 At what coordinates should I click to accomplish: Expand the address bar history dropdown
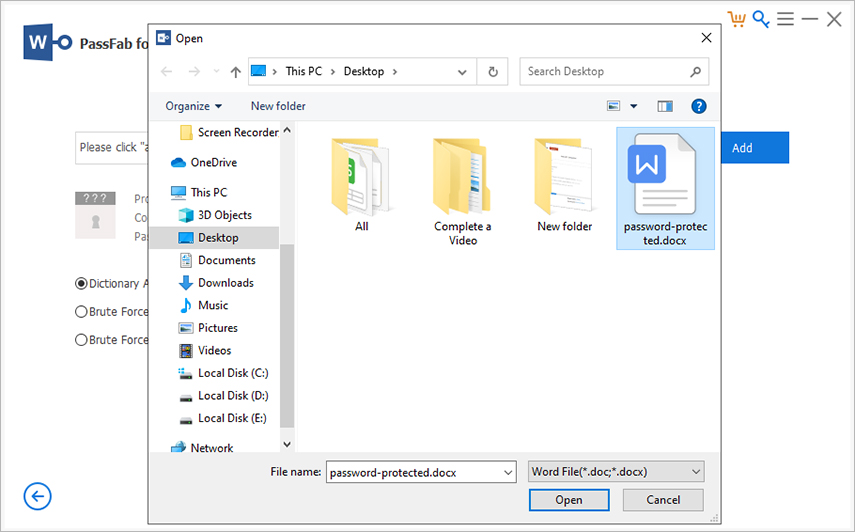[x=462, y=71]
